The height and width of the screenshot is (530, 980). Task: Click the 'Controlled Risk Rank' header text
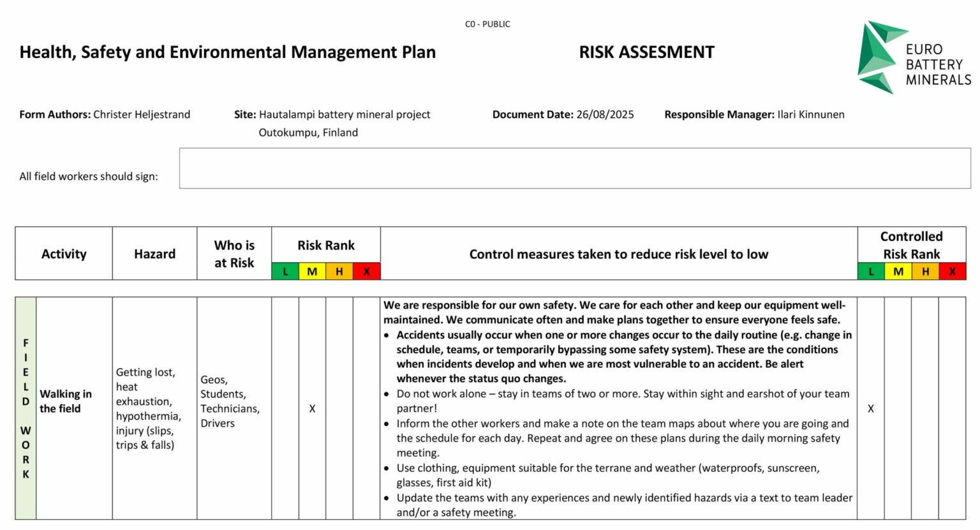[912, 245]
